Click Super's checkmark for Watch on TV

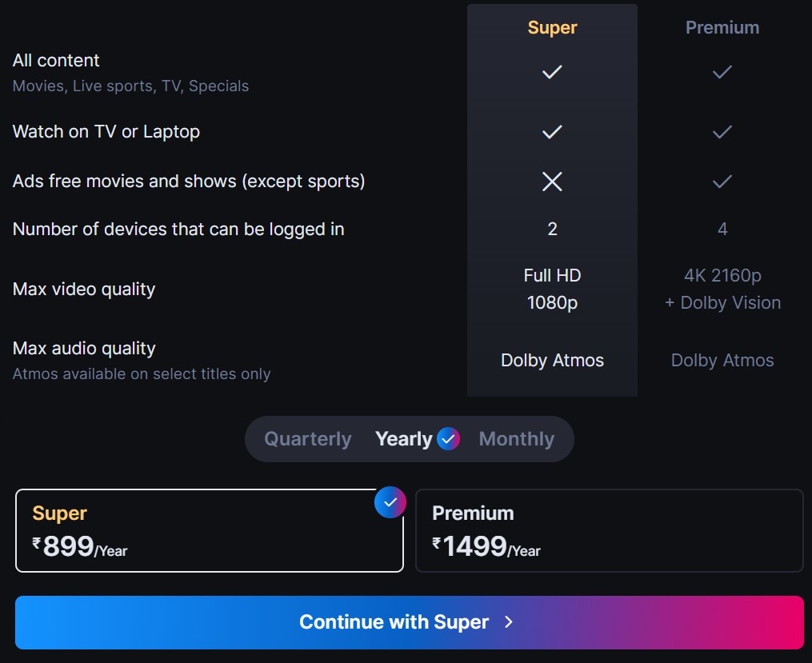point(551,132)
